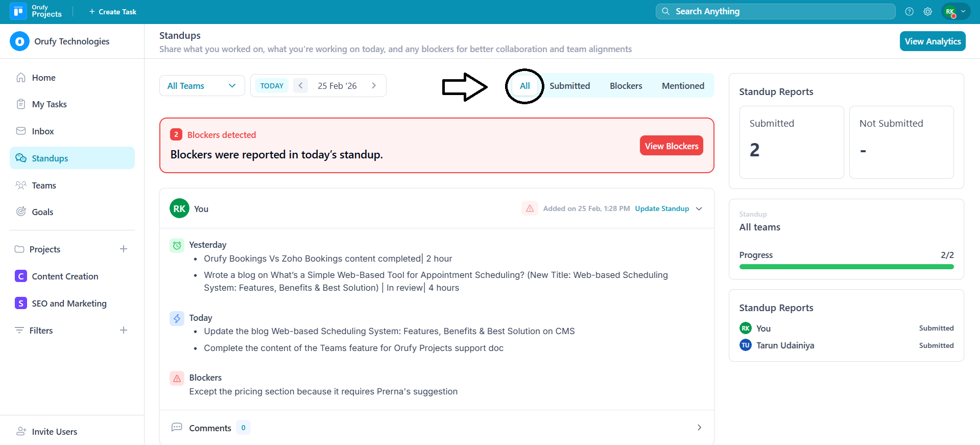
Task: Open settings gear icon in header
Action: point(927,12)
